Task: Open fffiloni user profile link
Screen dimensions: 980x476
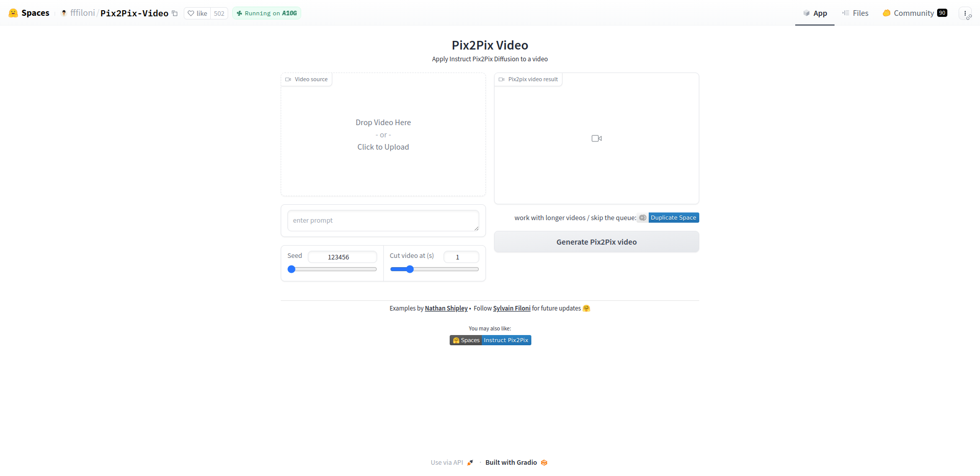Action: point(82,13)
